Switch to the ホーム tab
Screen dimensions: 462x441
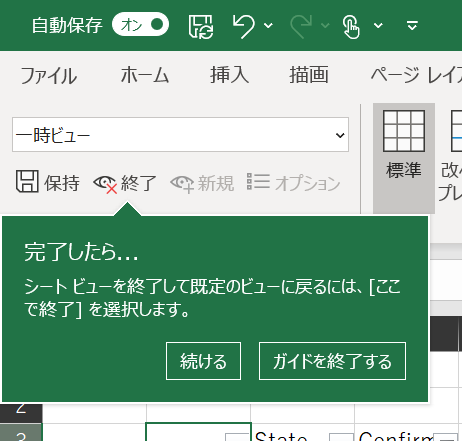[145, 75]
